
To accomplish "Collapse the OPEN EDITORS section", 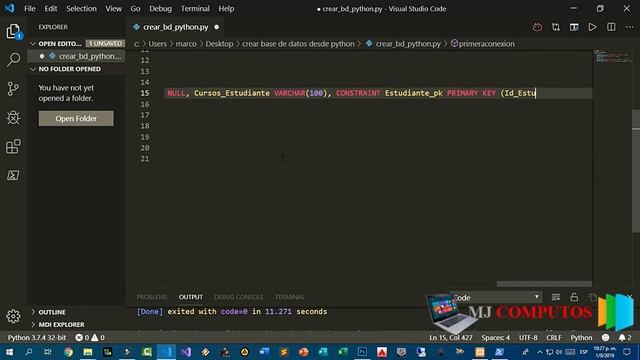I will tap(60, 43).
